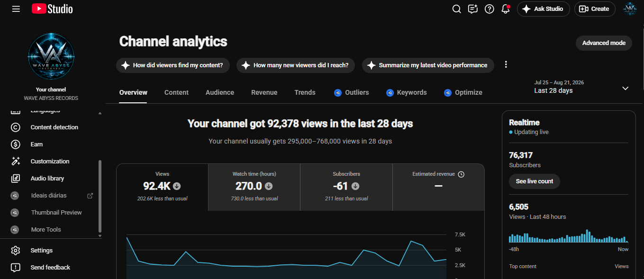The height and width of the screenshot is (279, 644).
Task: Switch to the Audience tab
Action: tap(220, 92)
